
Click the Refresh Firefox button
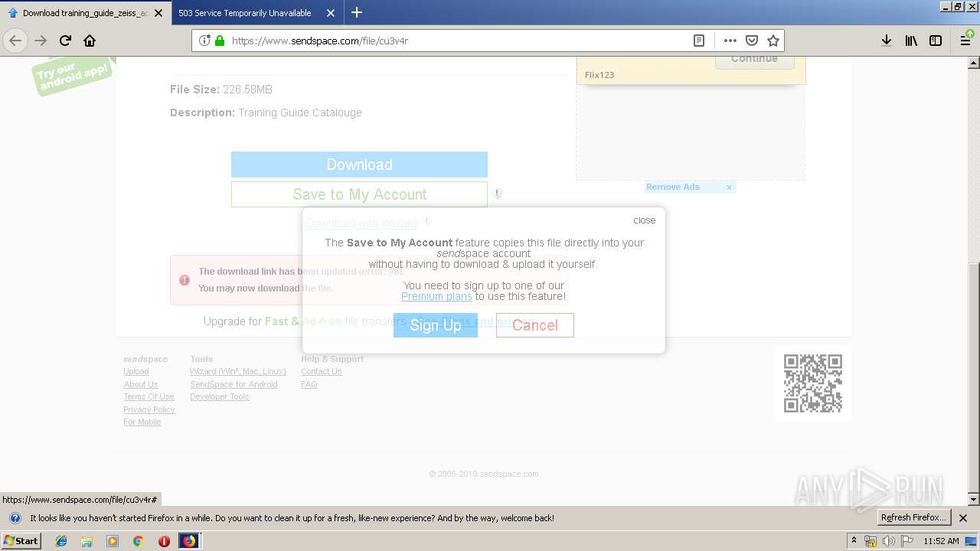[x=913, y=517]
